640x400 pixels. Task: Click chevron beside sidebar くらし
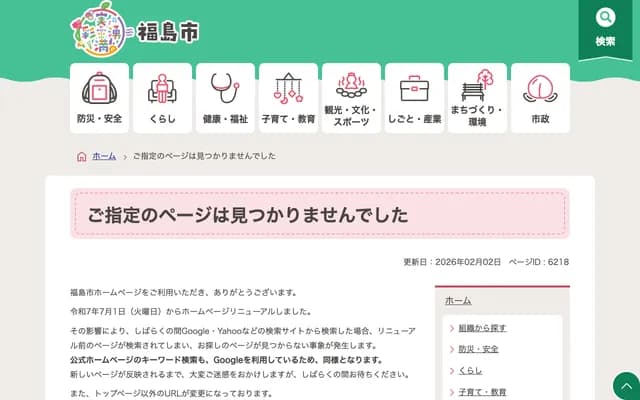pos(452,371)
